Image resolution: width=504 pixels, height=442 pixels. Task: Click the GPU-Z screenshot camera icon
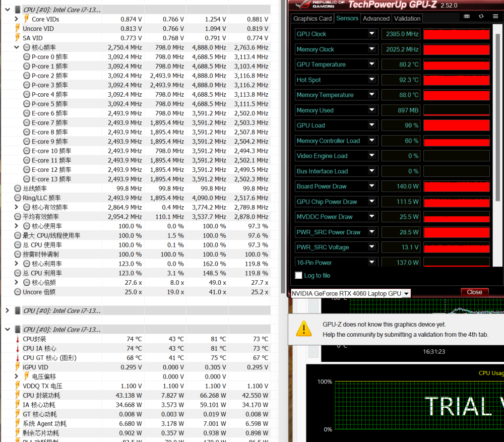click(x=467, y=16)
